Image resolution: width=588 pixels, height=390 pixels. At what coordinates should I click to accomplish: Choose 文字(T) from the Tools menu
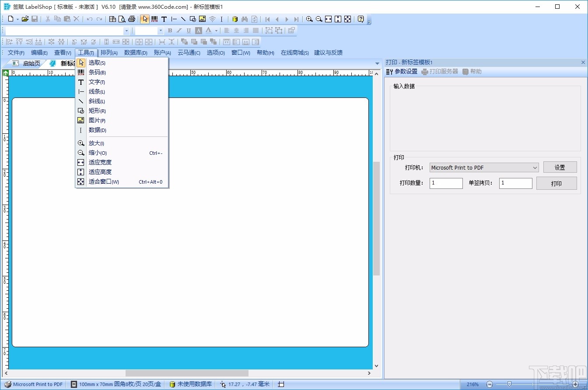pos(122,82)
